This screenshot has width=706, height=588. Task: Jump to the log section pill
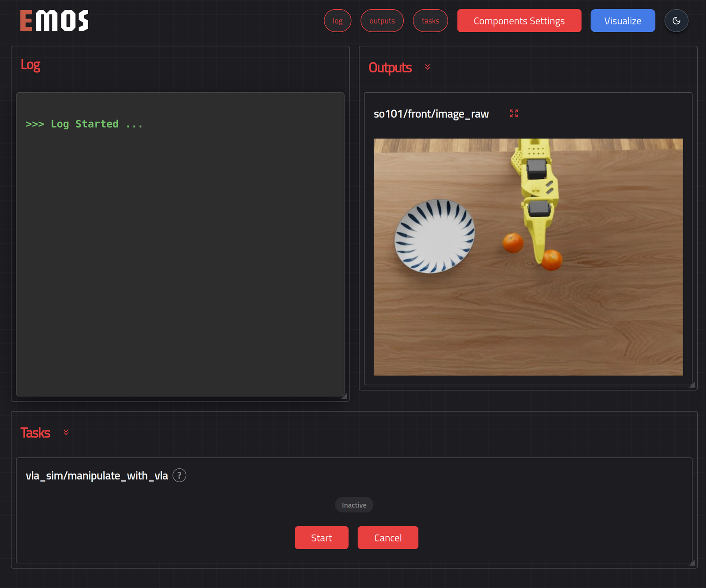(x=338, y=21)
